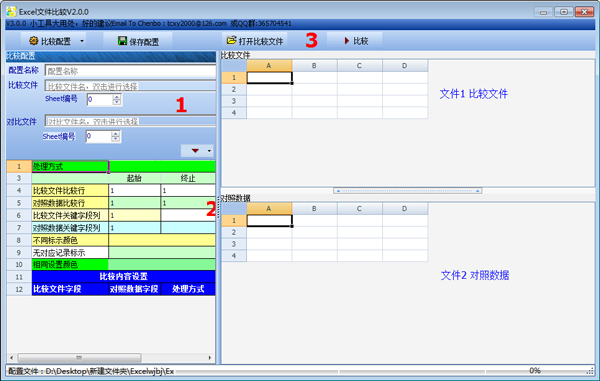
Task: Click the 比较文件 file name field
Action: coord(130,86)
